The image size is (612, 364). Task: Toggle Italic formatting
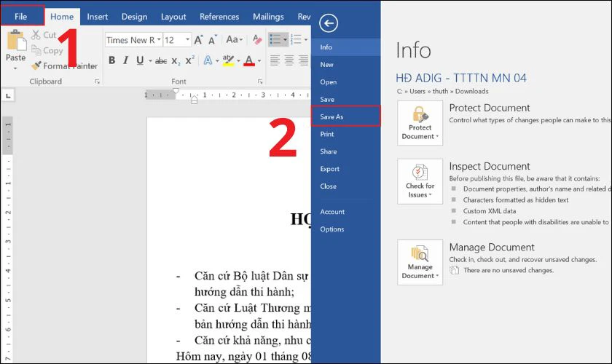(125, 60)
